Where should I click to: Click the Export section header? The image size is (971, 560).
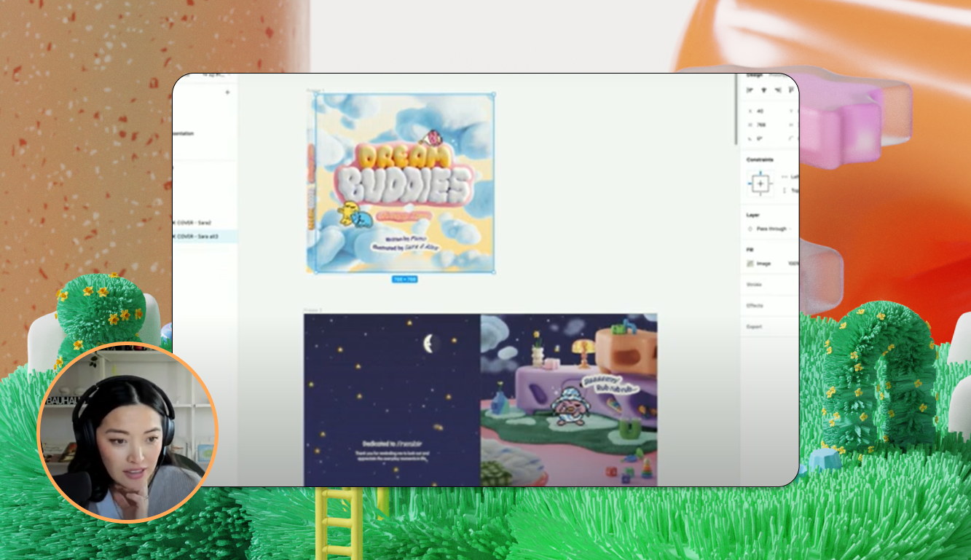(754, 327)
